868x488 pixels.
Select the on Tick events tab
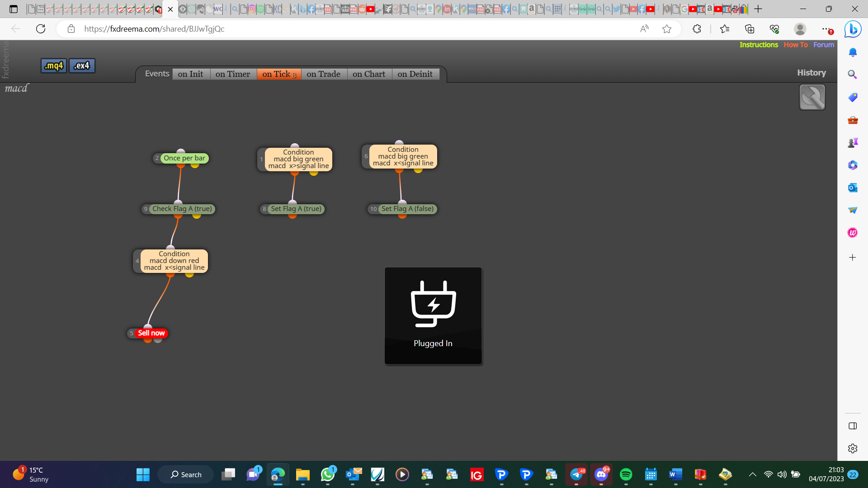click(279, 74)
